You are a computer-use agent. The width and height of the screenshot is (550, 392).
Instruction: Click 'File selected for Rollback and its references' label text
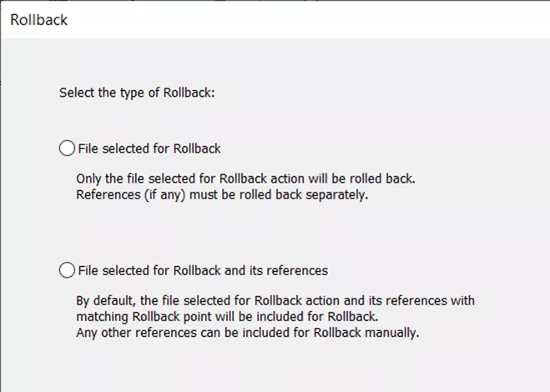point(203,271)
